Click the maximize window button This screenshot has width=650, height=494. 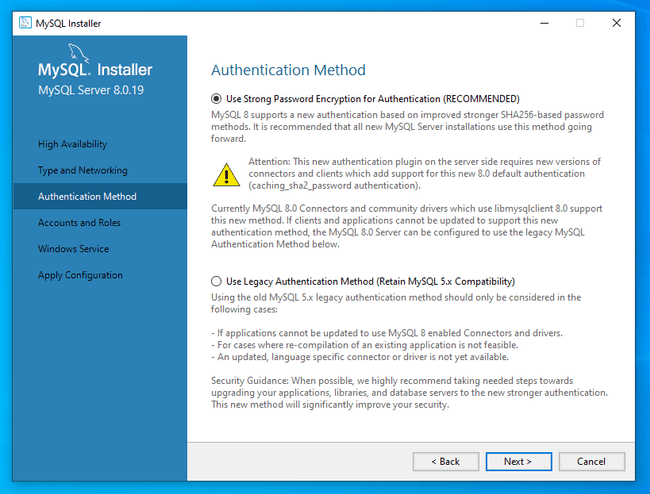click(x=579, y=23)
